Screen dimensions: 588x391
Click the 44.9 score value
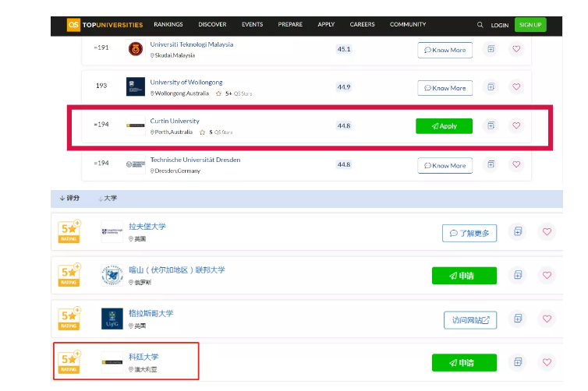click(344, 87)
